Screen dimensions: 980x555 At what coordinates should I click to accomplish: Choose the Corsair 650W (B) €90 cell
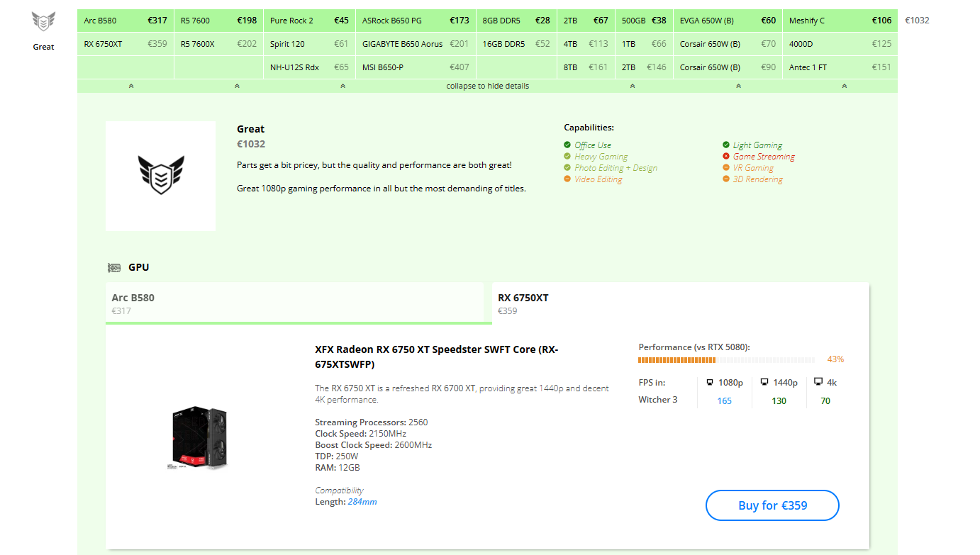[728, 67]
